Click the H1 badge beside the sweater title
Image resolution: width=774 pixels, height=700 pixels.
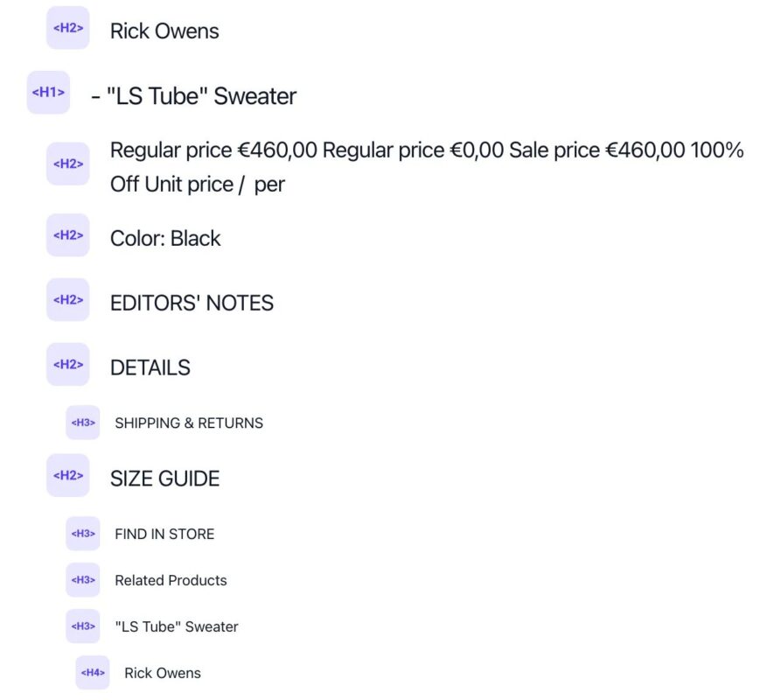[48, 93]
